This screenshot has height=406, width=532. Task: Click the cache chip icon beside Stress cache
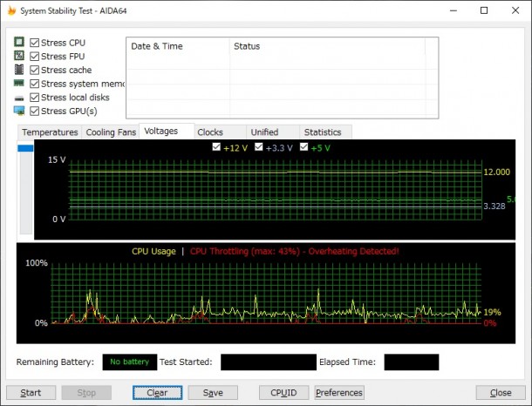[x=19, y=70]
